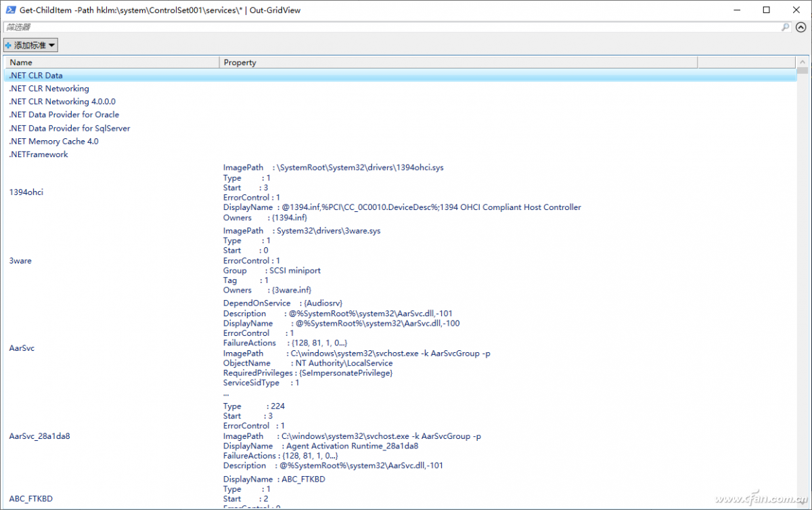Minimize the Out-GridView window

735,10
